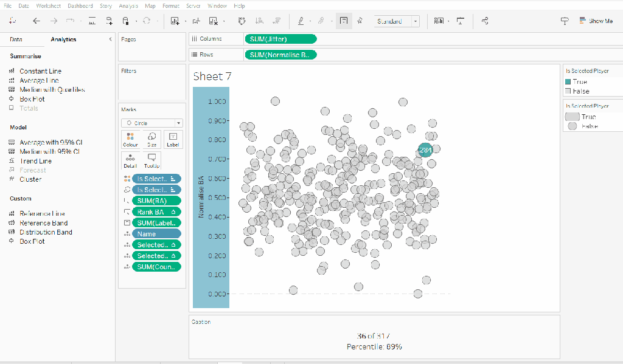Click the highlight pen icon in toolbar
The image size is (623, 364).
coord(301,21)
